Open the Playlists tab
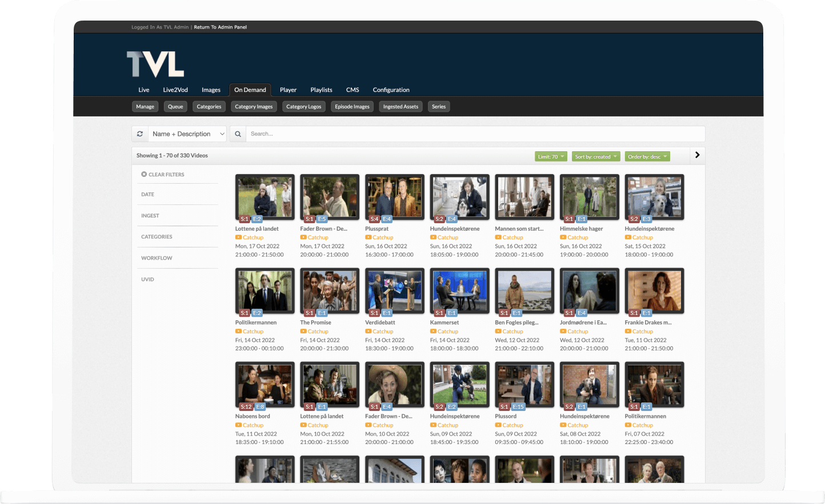Viewport: 825px width, 504px height. click(321, 90)
